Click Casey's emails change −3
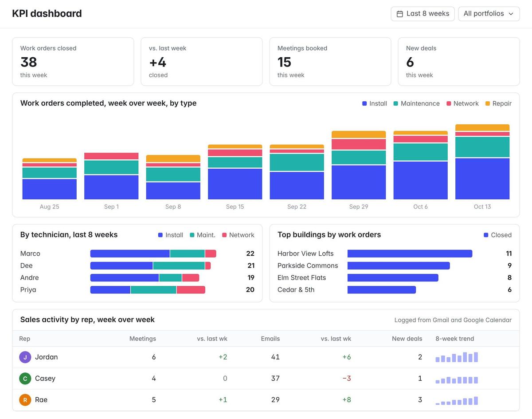532x419 pixels. (347, 378)
